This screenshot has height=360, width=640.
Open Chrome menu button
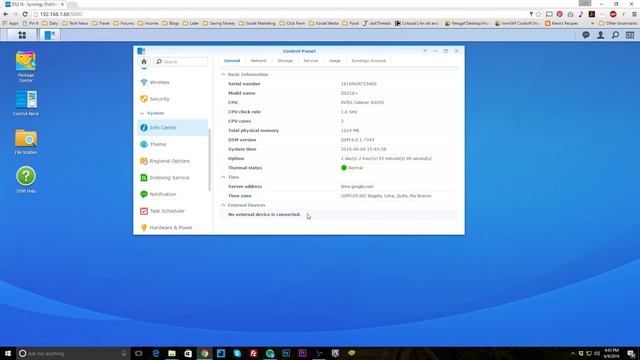[634, 14]
